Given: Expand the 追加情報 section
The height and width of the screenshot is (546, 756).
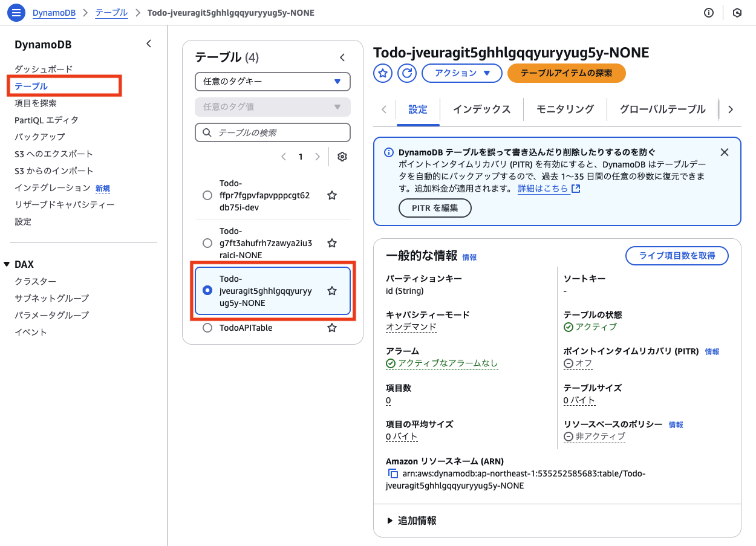Looking at the screenshot, I should tap(412, 521).
